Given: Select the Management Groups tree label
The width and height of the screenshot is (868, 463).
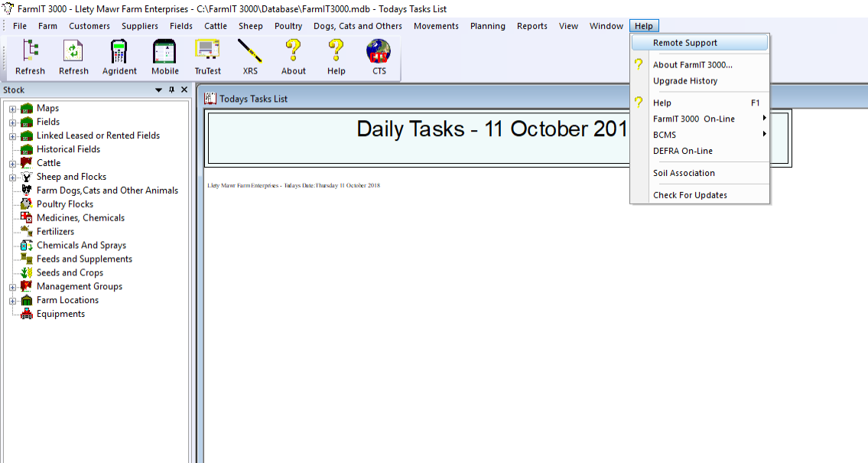Looking at the screenshot, I should [80, 286].
